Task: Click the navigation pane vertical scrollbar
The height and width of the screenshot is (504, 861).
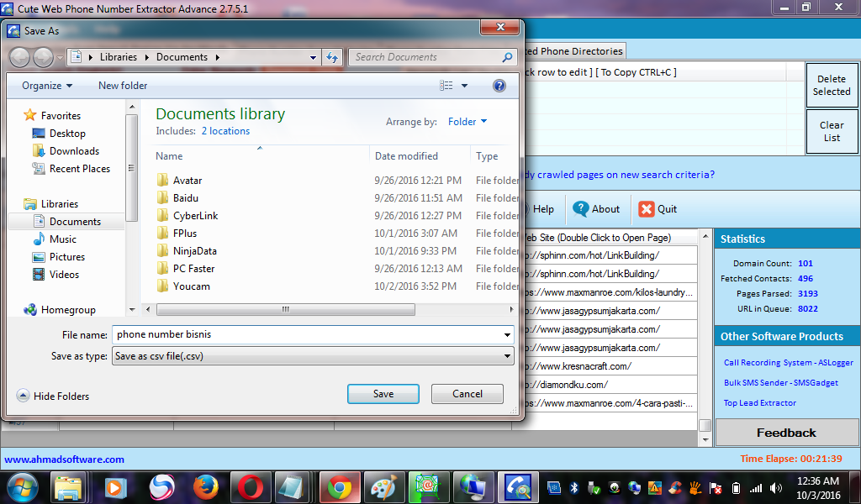Action: pos(131,168)
